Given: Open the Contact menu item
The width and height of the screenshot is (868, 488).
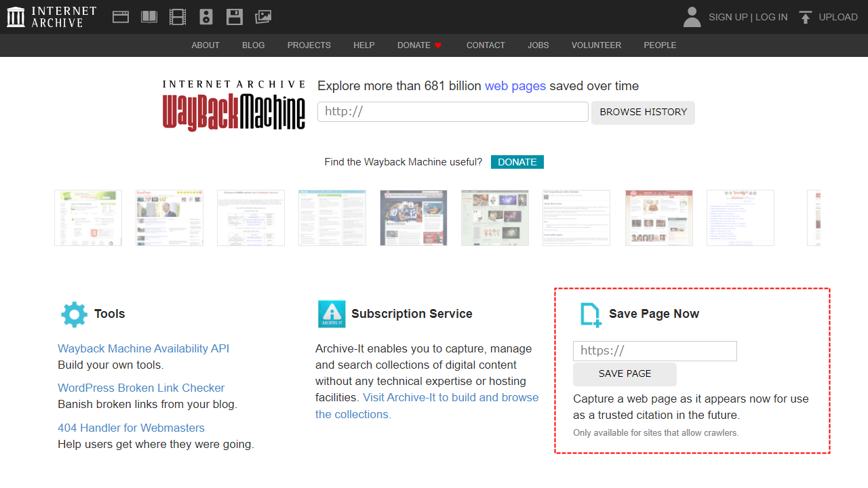Looking at the screenshot, I should pos(486,45).
